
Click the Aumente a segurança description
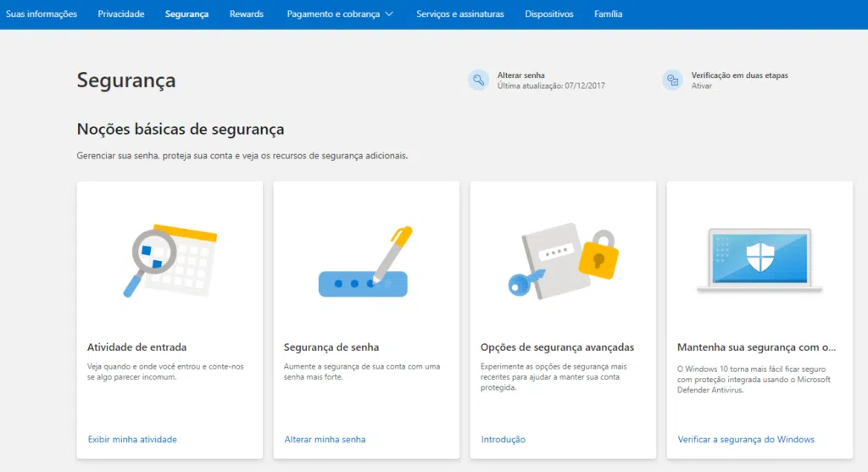coord(362,371)
